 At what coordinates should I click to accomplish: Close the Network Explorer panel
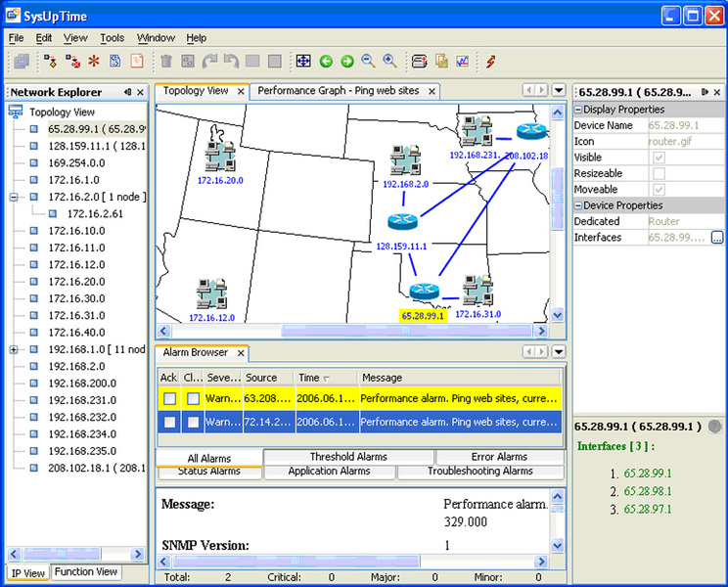[x=140, y=92]
